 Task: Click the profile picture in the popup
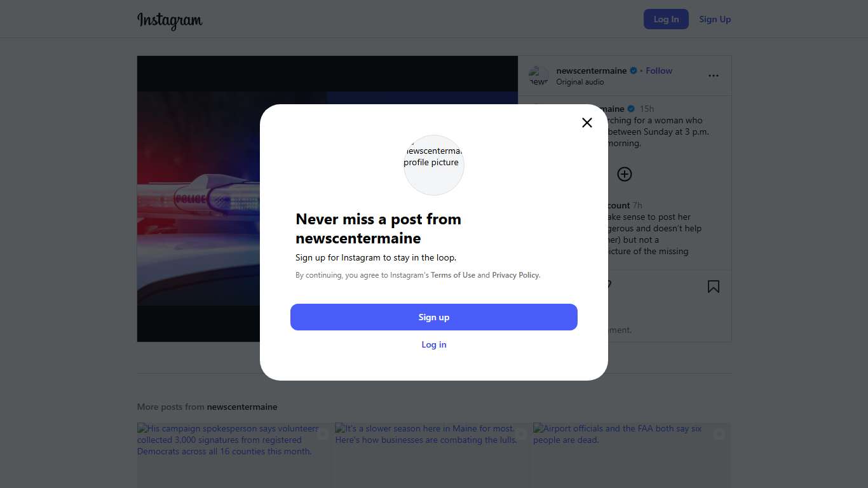coord(434,165)
